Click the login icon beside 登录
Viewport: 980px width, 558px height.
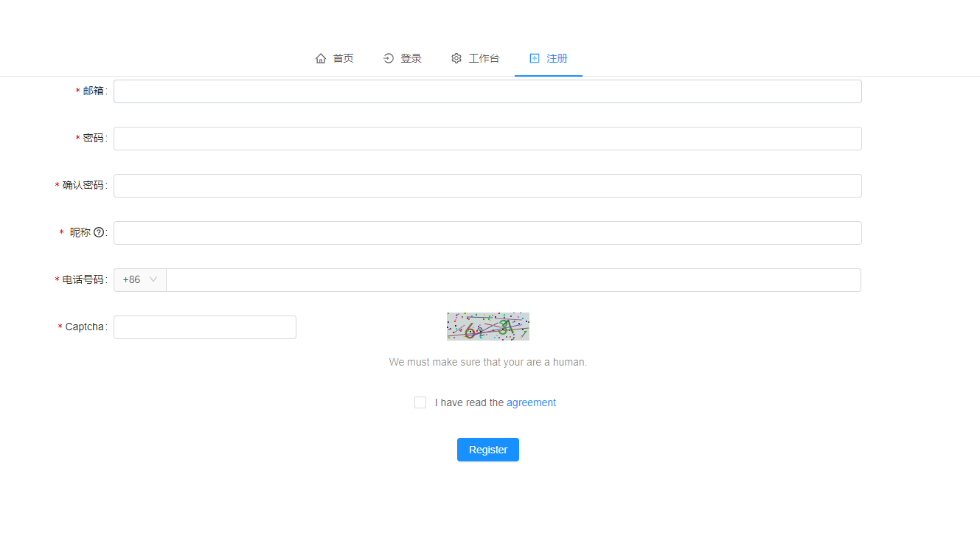click(x=388, y=57)
